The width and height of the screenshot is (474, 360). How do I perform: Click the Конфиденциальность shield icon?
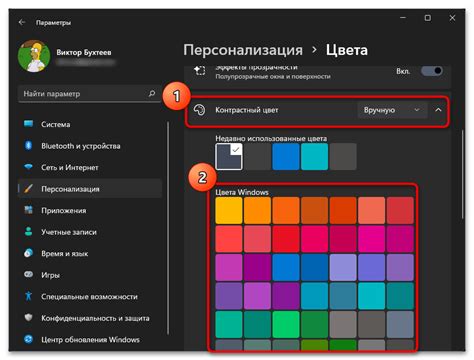coord(29,318)
